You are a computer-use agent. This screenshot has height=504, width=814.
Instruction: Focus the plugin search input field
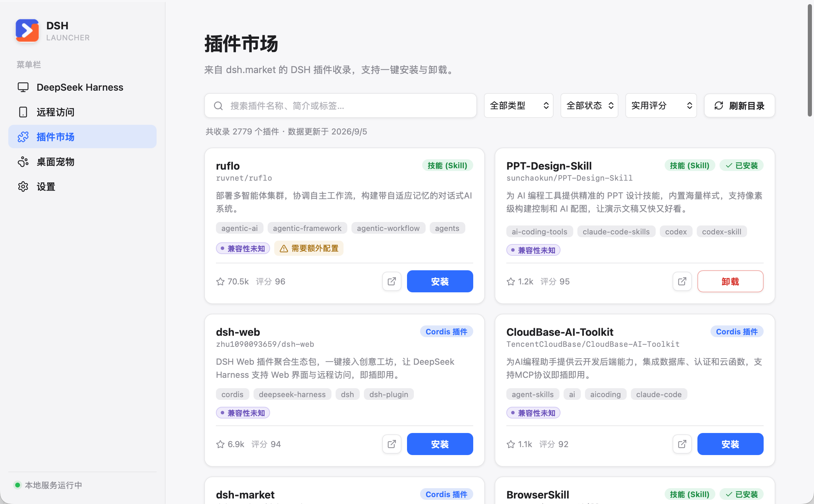[340, 105]
